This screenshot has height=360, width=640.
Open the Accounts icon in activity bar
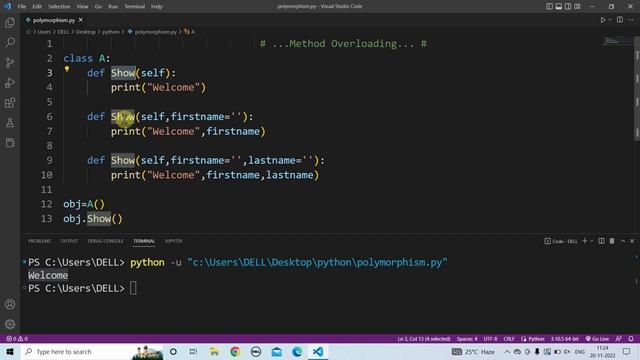(10, 304)
